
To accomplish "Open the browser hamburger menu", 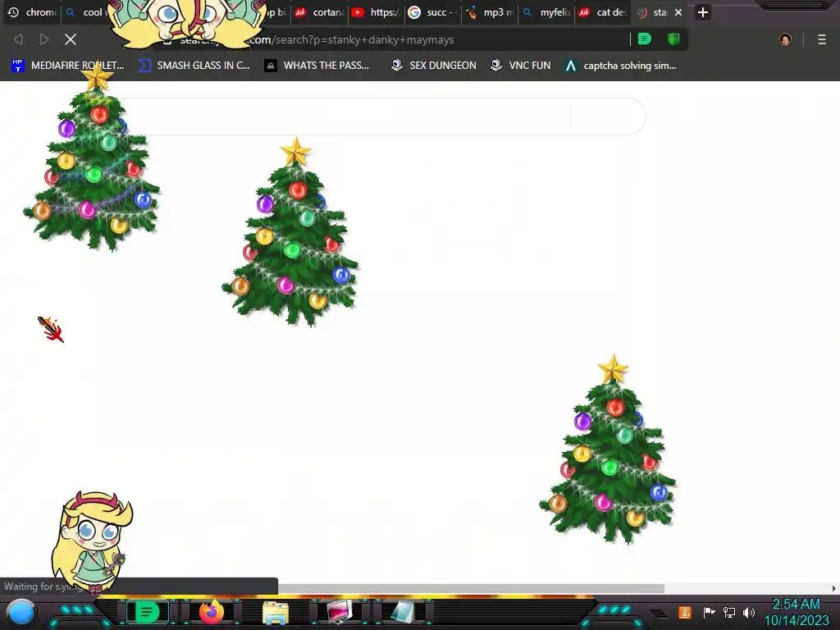I will pyautogui.click(x=822, y=39).
